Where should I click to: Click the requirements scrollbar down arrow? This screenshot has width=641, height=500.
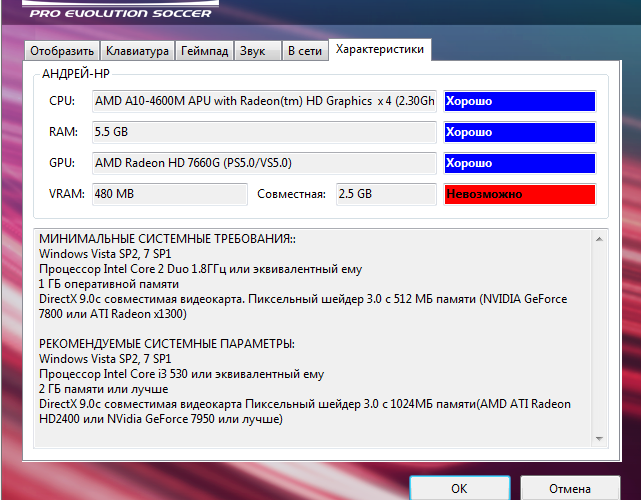coord(599,439)
